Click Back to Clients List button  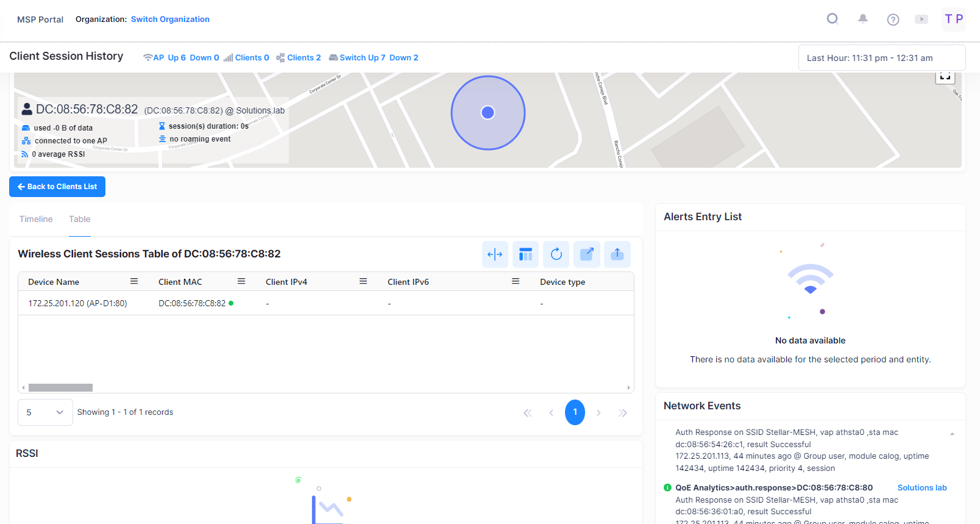(57, 187)
